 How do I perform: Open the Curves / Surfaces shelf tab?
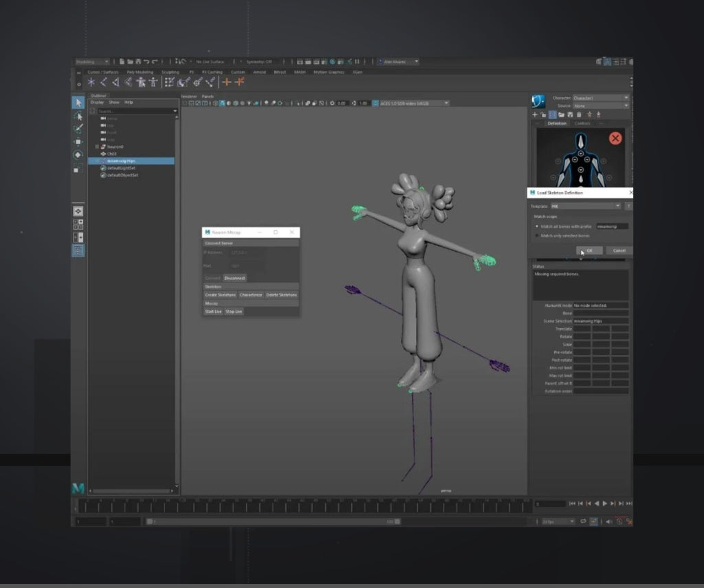[x=103, y=72]
